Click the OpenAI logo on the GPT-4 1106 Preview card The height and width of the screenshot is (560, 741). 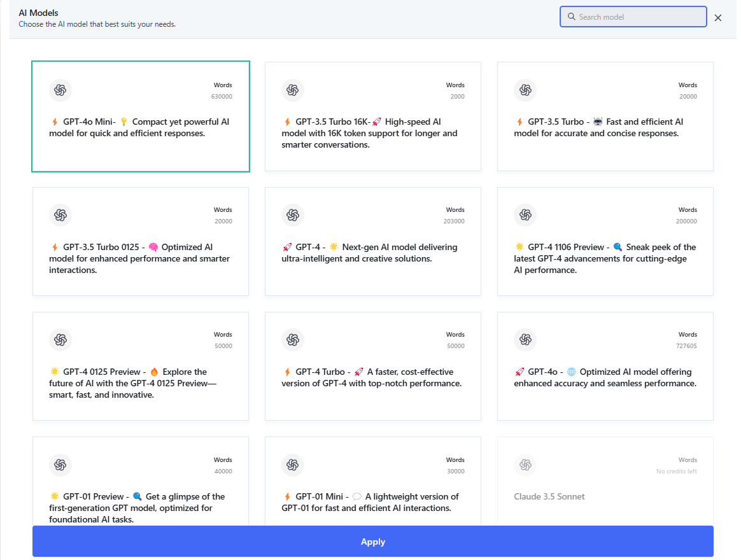(x=525, y=215)
